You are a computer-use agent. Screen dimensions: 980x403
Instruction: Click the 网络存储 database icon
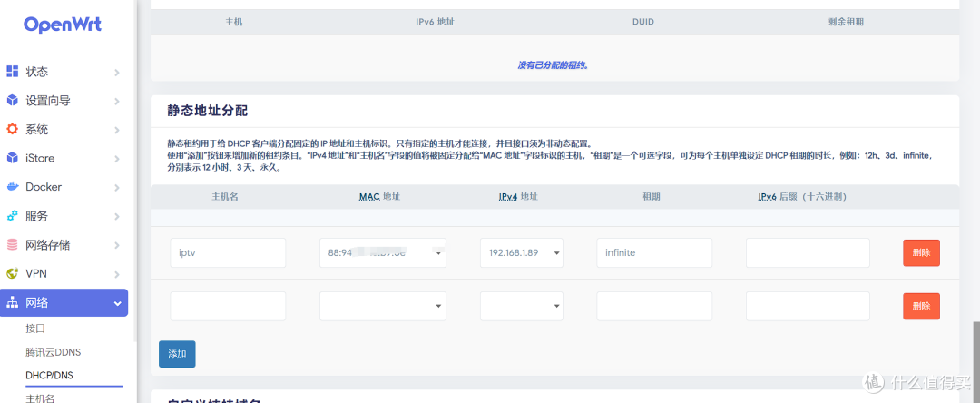tap(13, 244)
